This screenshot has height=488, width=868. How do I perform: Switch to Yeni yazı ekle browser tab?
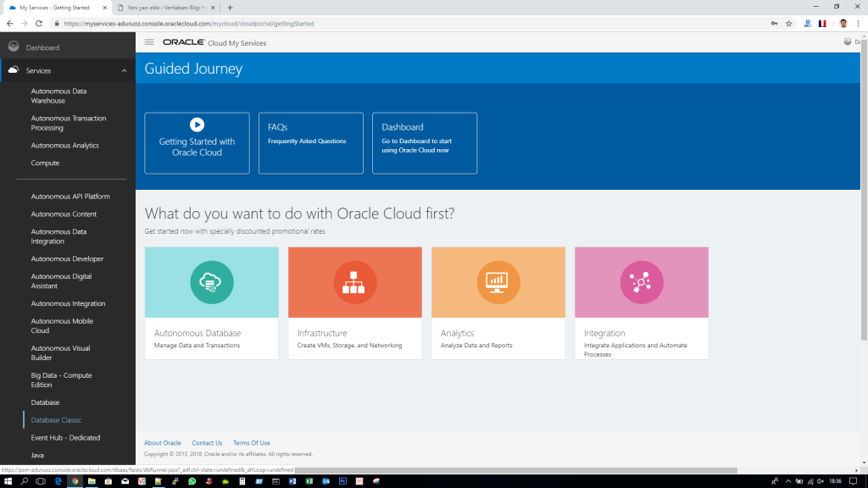(166, 8)
